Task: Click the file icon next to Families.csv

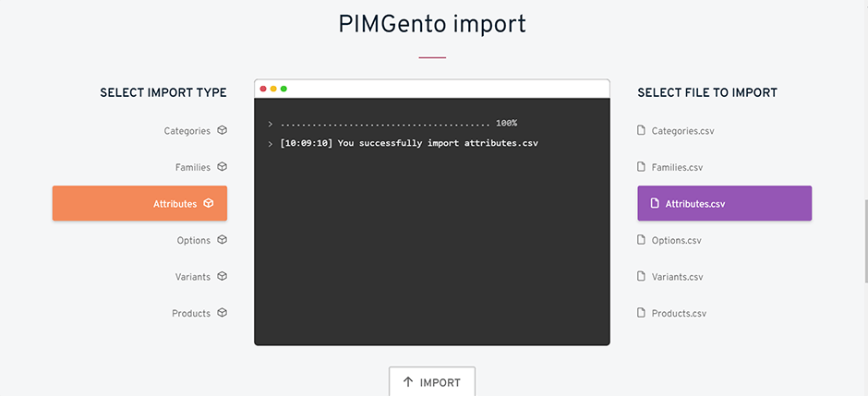Action: point(641,166)
